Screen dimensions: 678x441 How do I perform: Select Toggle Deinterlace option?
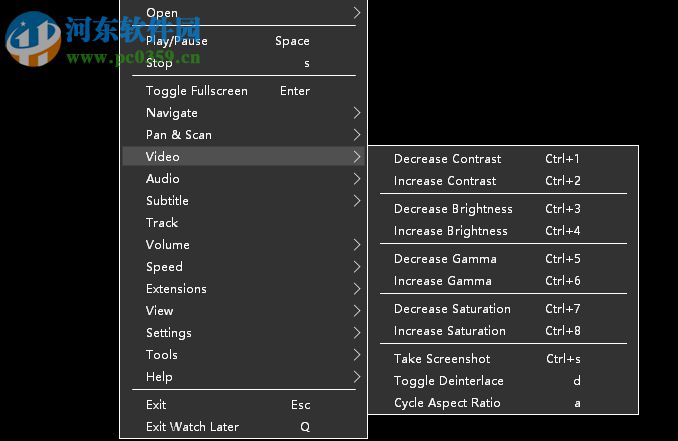pyautogui.click(x=448, y=381)
